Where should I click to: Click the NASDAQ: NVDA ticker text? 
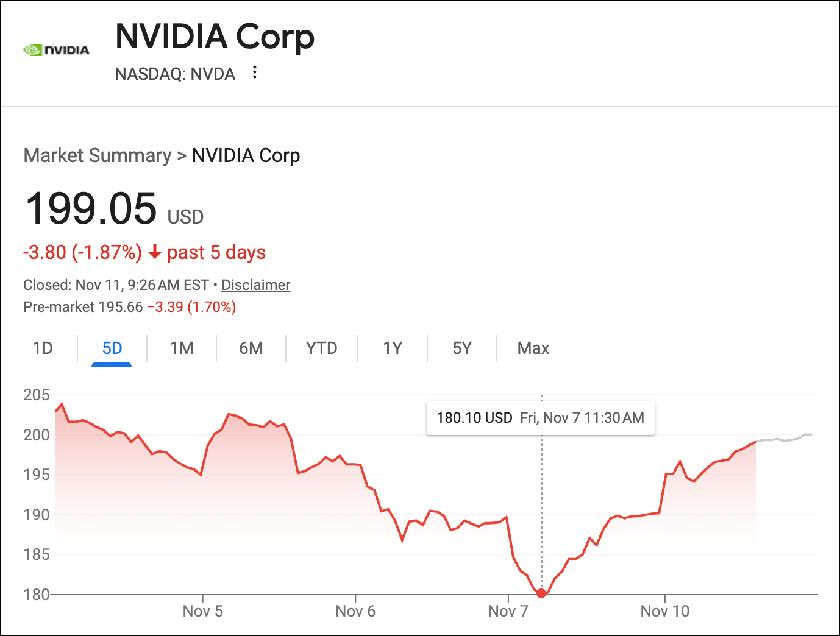(x=175, y=74)
